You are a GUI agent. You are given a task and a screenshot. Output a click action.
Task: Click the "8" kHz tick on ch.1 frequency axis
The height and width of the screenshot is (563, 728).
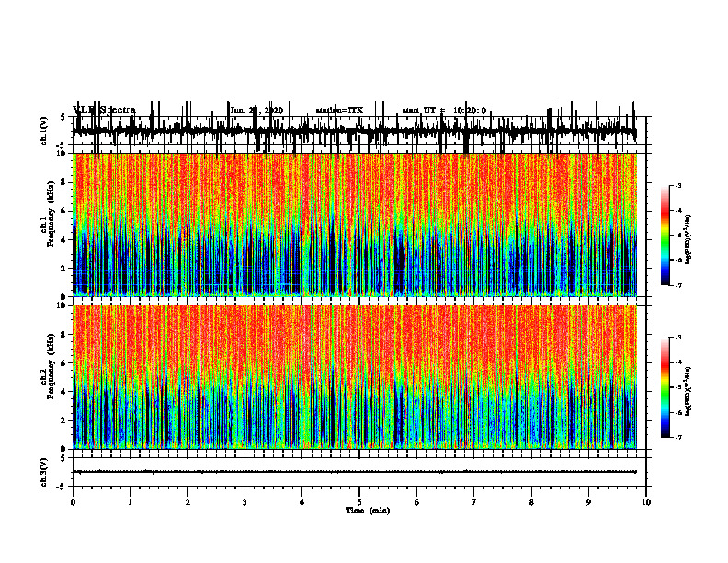tap(63, 182)
